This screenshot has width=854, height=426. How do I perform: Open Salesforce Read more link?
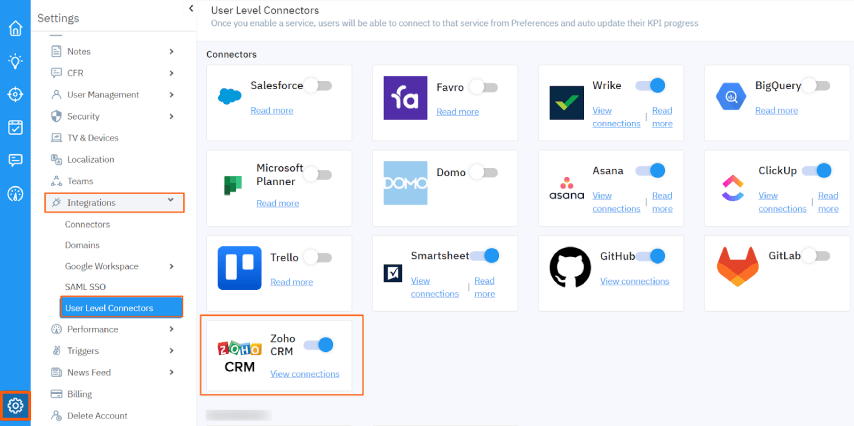272,111
